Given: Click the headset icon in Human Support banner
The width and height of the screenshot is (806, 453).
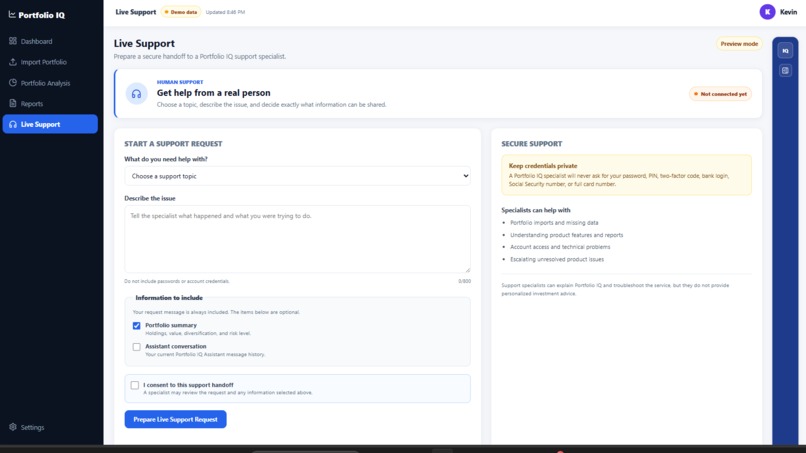Looking at the screenshot, I should tap(136, 94).
